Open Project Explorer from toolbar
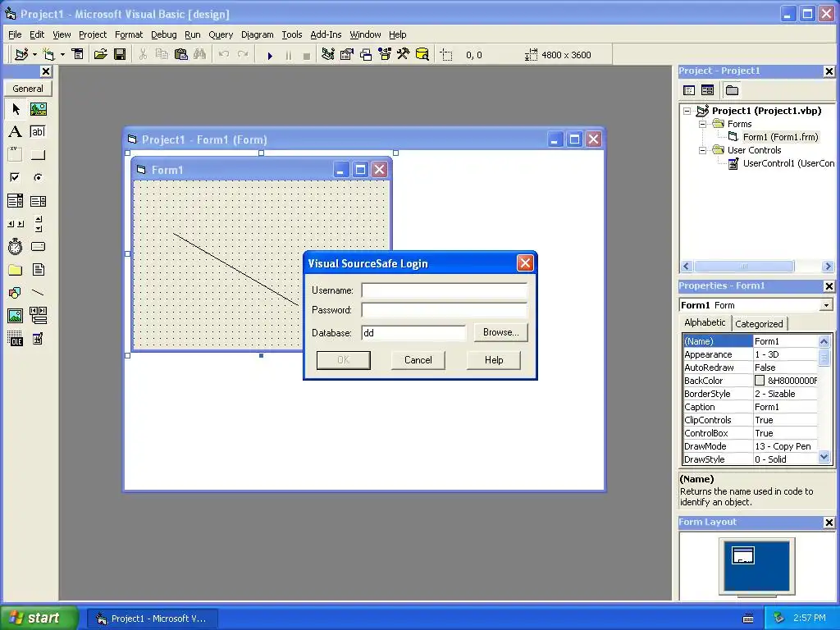 [328, 54]
